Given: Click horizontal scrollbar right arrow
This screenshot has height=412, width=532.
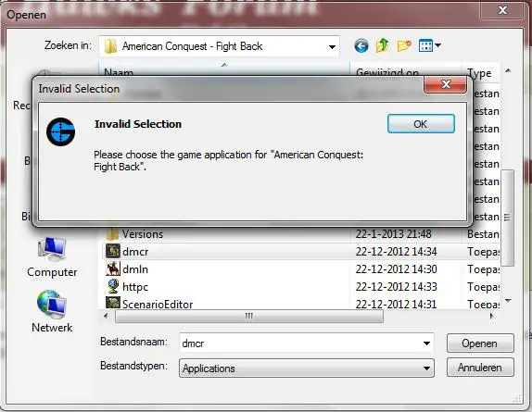Looking at the screenshot, I should (x=491, y=316).
